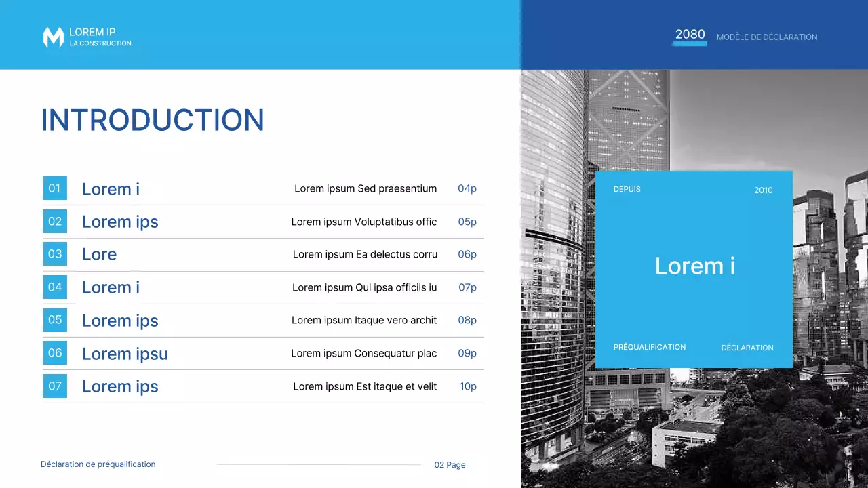
Task: Click the 05 number badge
Action: 55,320
